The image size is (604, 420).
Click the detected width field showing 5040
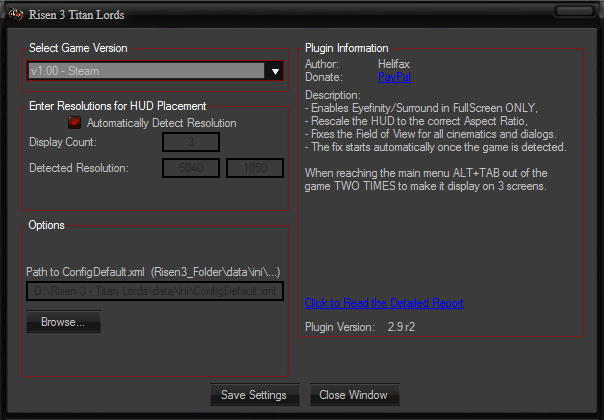pos(191,168)
